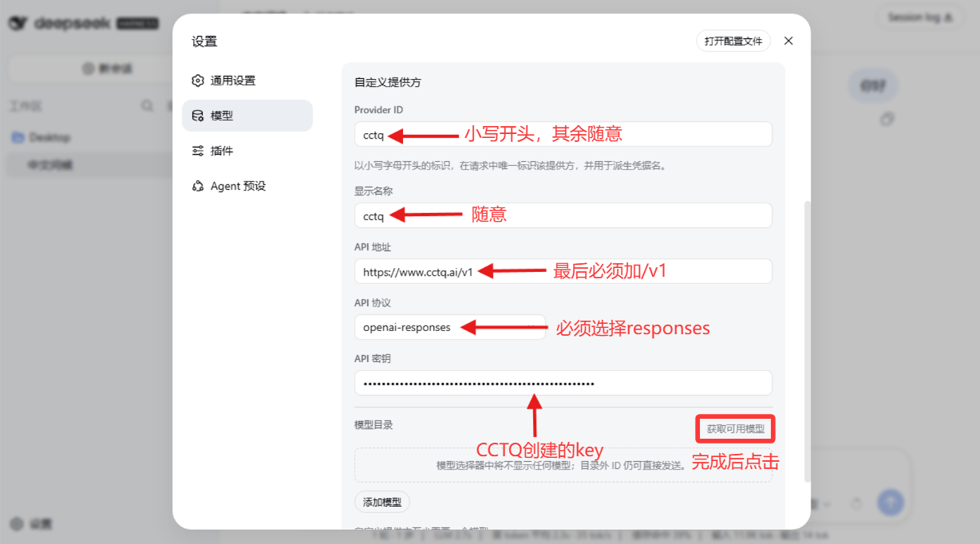This screenshot has width=980, height=544.
Task: Click the copy icon under the chat message
Action: pos(886,119)
